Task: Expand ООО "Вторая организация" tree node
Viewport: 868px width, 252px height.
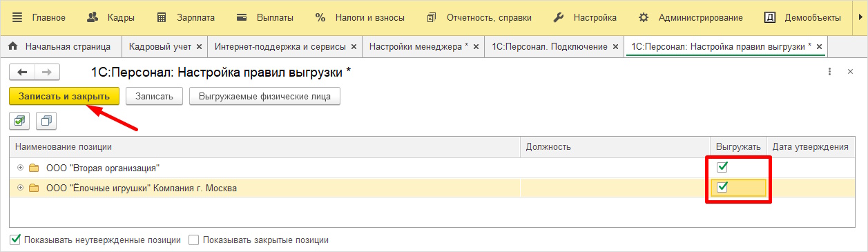Action: (x=20, y=167)
